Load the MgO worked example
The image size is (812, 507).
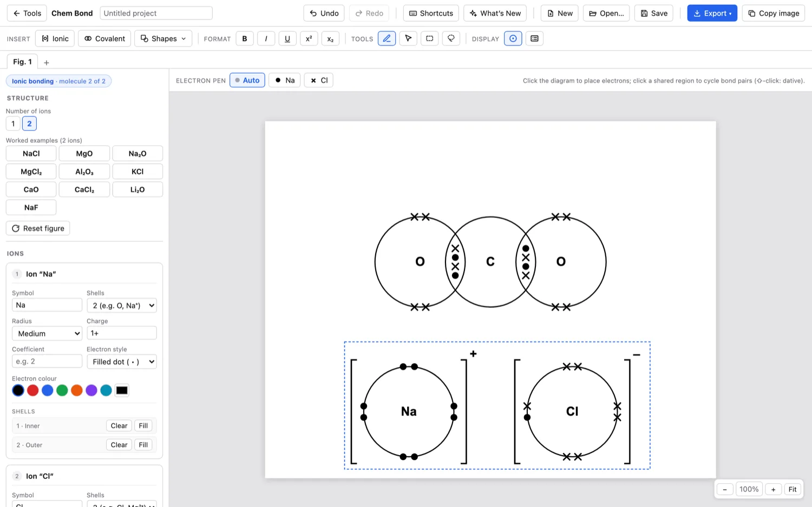84,154
